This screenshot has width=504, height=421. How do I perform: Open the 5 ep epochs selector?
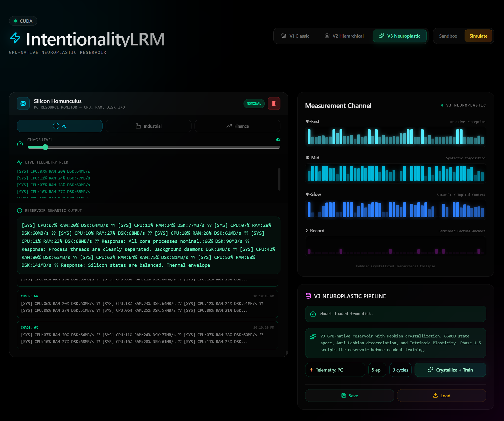tap(377, 370)
